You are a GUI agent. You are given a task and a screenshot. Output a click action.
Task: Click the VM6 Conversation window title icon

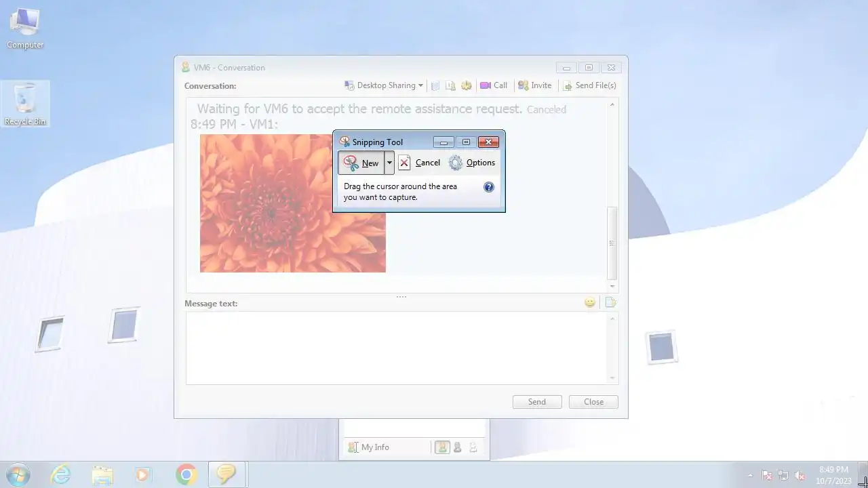pyautogui.click(x=186, y=67)
